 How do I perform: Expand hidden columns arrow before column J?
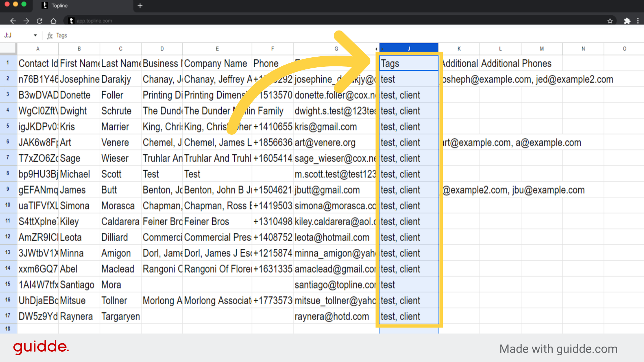(376, 49)
